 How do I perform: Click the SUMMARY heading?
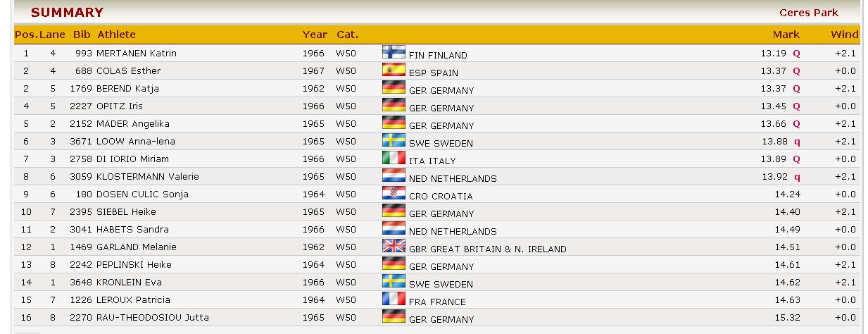(67, 13)
